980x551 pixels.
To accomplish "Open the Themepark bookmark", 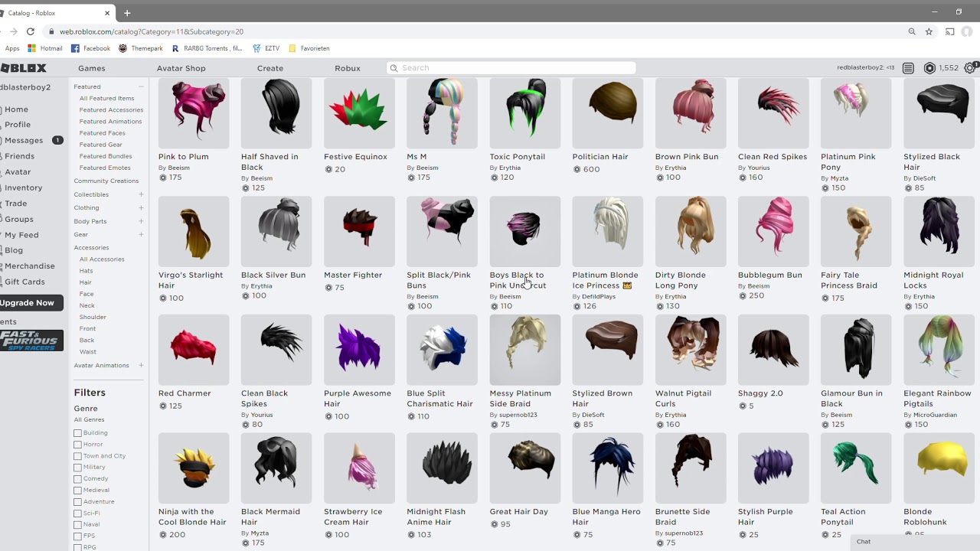I will (140, 48).
